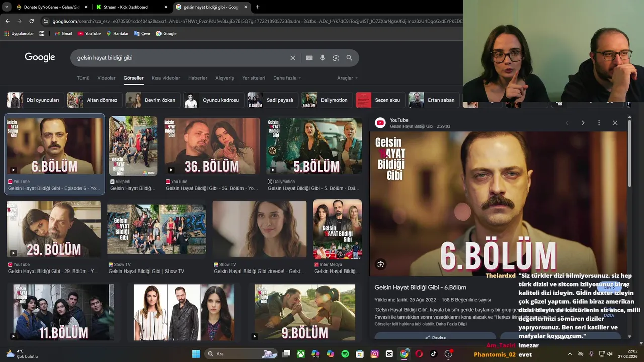
Task: Open the Daha Fazla Bilgi copyright link
Action: (x=451, y=324)
